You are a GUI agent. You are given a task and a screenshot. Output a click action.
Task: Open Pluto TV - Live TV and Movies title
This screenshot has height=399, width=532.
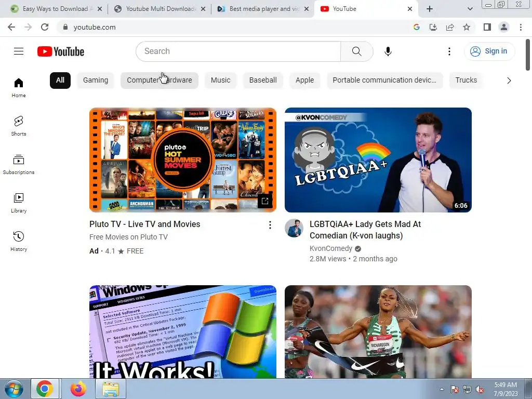(145, 224)
